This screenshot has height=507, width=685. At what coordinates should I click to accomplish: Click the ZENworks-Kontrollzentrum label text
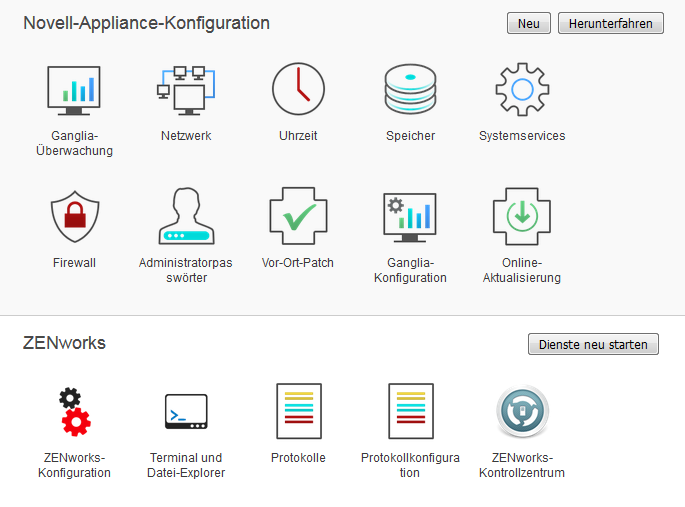[522, 465]
